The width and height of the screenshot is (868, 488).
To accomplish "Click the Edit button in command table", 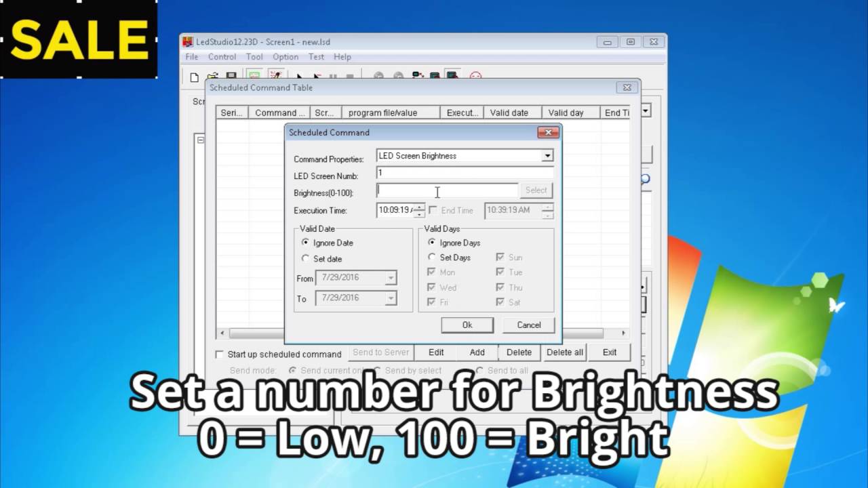I will [436, 352].
